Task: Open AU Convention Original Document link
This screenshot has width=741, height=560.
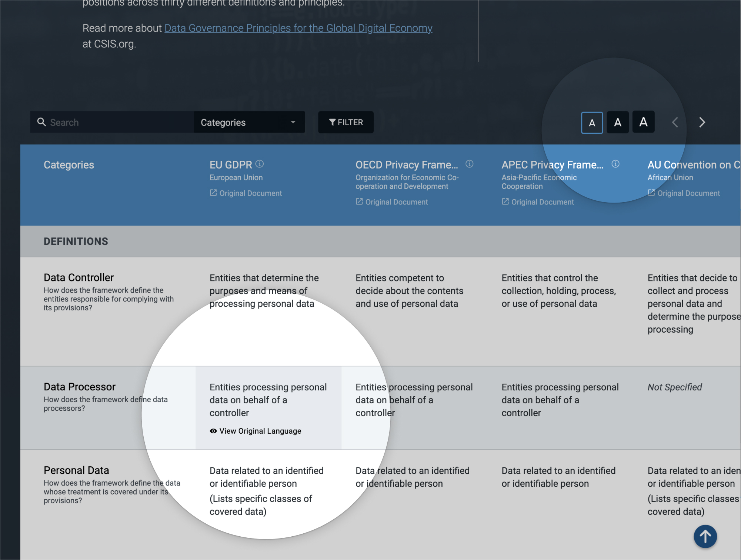Action: click(683, 193)
